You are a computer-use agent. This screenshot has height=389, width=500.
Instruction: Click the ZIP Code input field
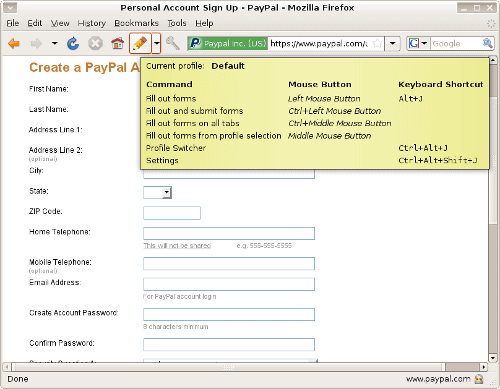click(x=172, y=213)
